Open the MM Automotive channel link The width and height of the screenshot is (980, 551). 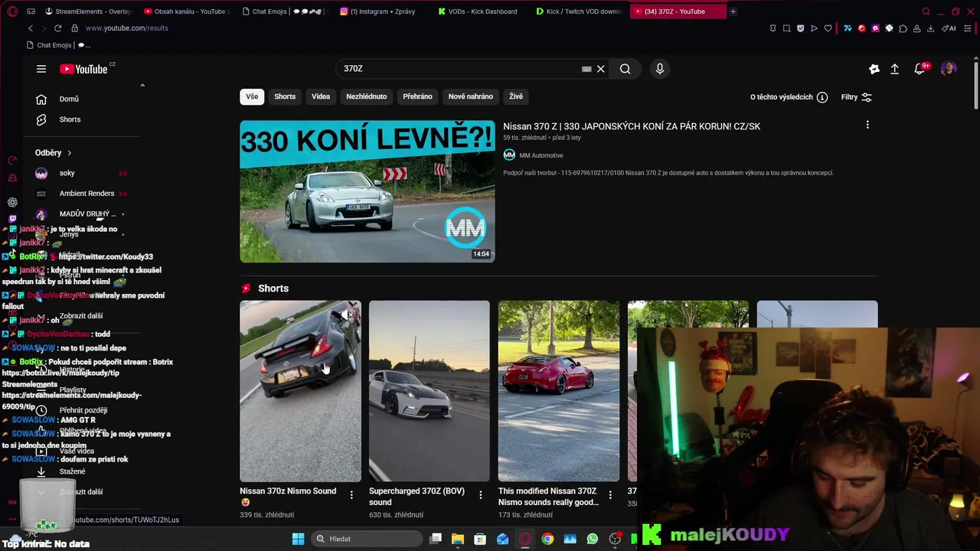click(541, 155)
